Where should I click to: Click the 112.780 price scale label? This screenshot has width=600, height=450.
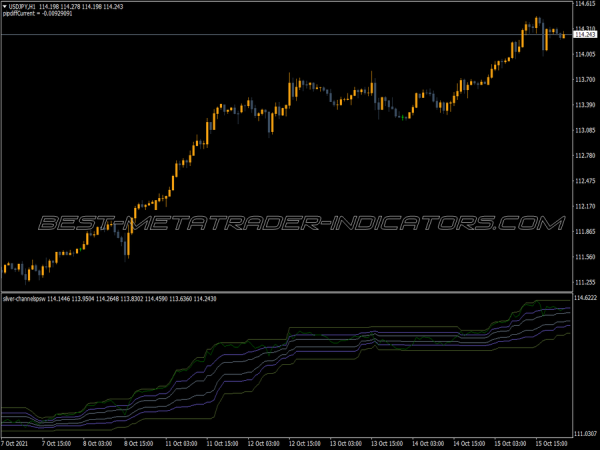[x=585, y=156]
